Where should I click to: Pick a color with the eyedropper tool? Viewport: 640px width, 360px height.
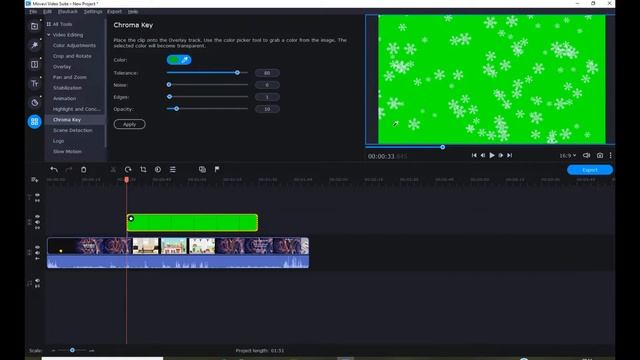point(184,60)
